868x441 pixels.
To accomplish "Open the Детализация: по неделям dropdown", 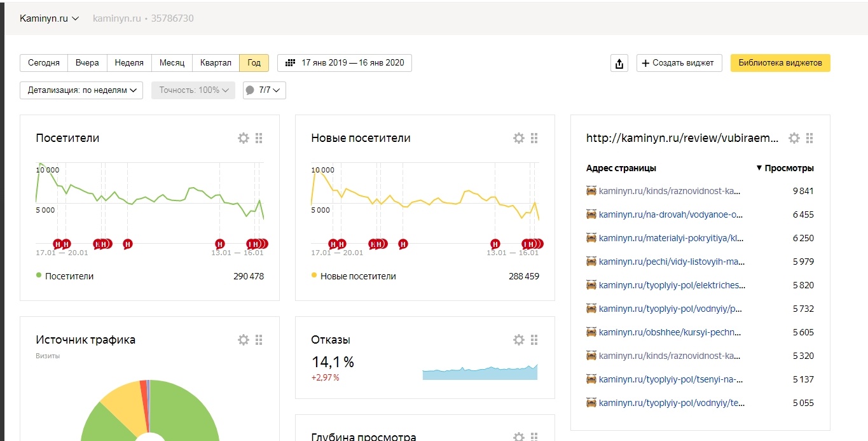I will point(81,90).
